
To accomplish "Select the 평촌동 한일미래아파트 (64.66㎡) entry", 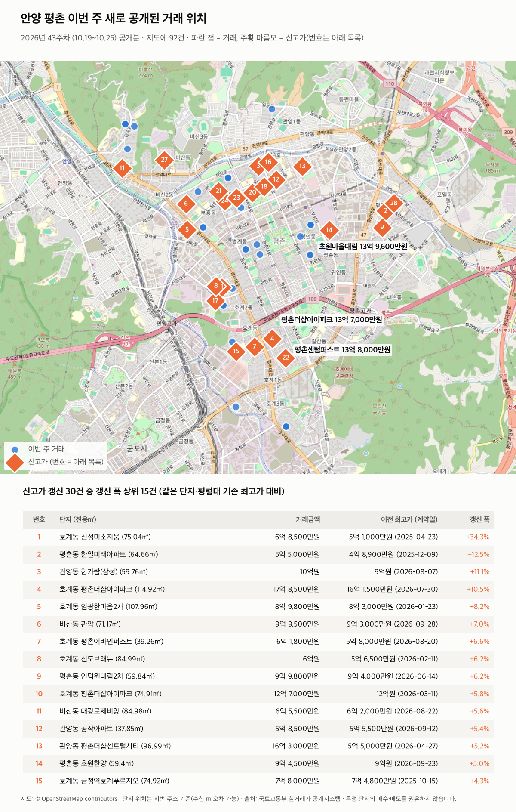I will (109, 555).
